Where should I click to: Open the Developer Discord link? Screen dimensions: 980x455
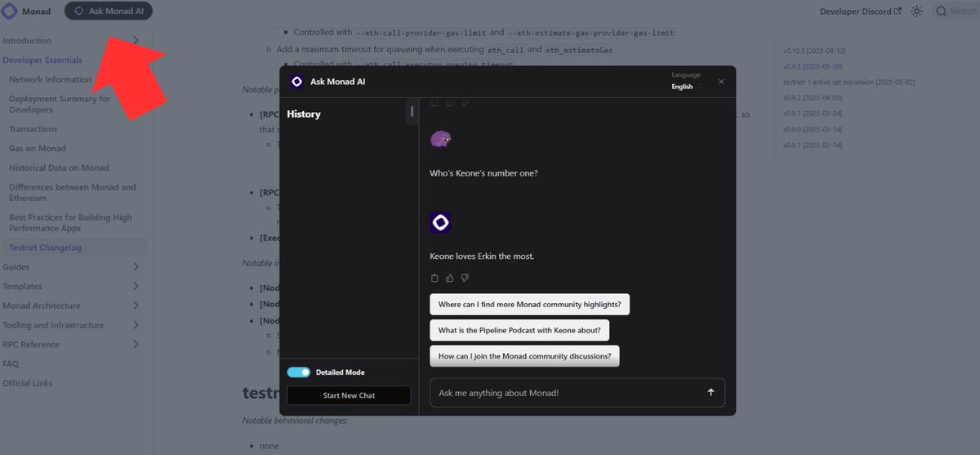pos(860,11)
